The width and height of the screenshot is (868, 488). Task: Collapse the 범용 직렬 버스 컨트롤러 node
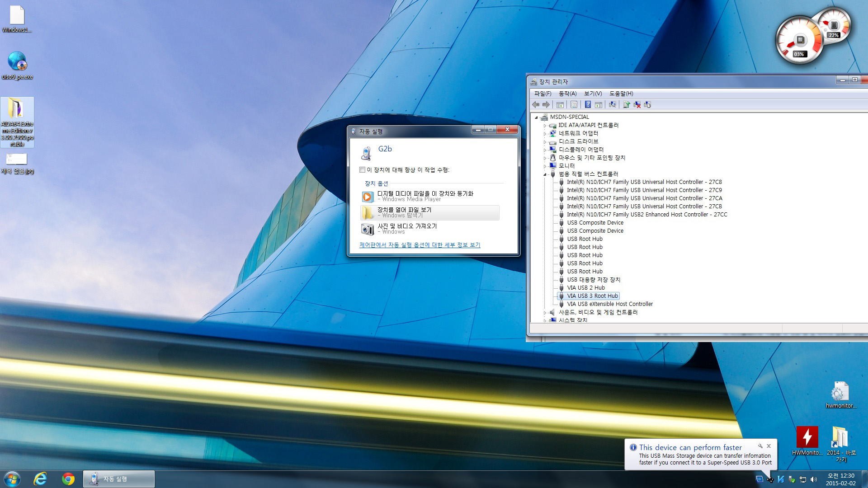click(545, 174)
